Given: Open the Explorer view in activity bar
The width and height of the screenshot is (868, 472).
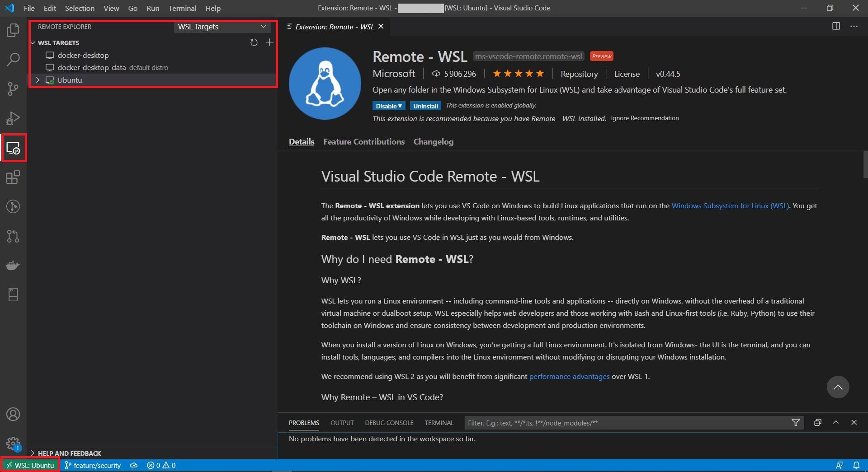Looking at the screenshot, I should click(13, 30).
